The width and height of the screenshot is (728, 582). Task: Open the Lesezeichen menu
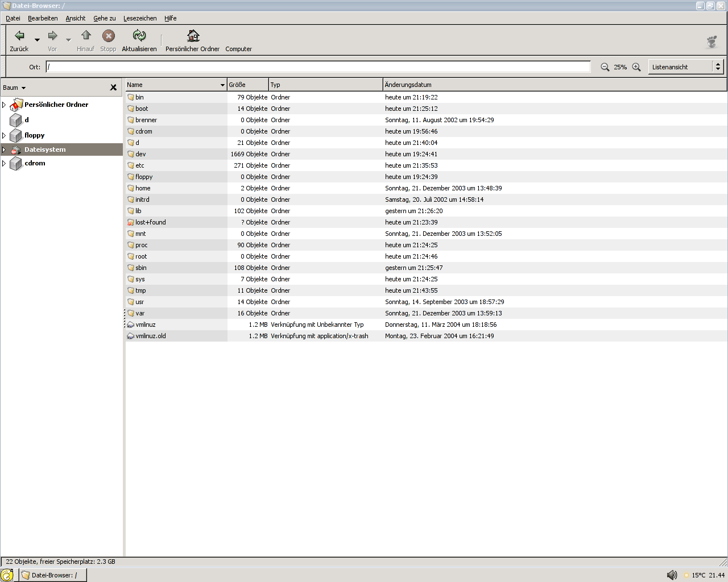coord(140,18)
